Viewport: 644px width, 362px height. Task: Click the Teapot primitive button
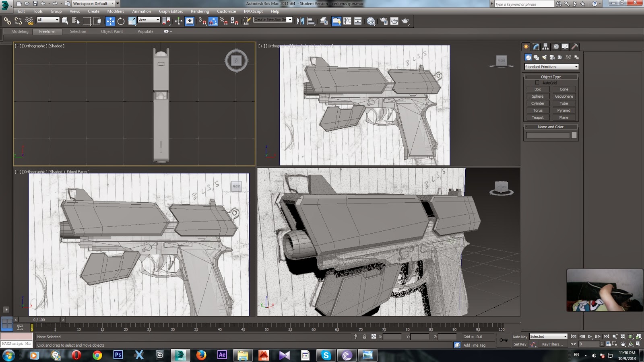(x=538, y=117)
